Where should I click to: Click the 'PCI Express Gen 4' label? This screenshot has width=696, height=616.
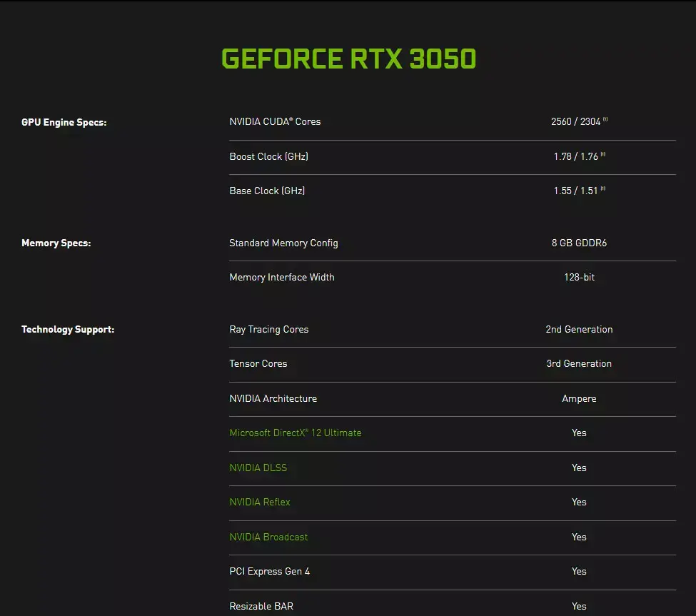click(269, 571)
